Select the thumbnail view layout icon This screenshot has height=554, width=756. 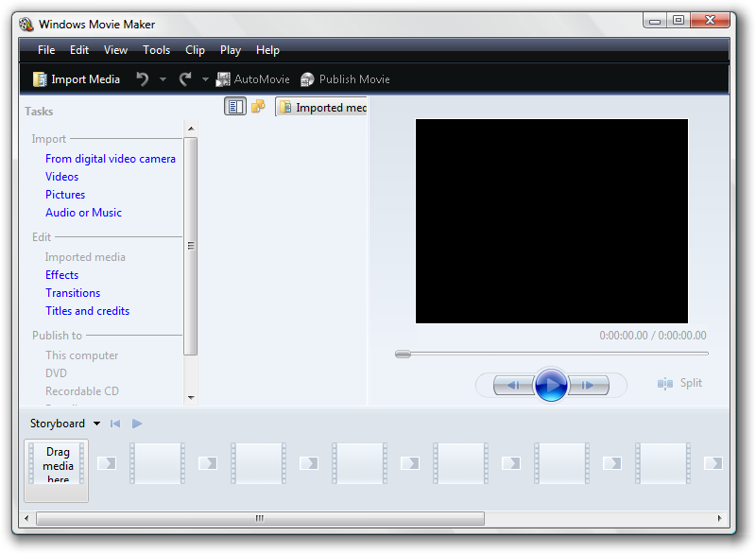pyautogui.click(x=235, y=106)
